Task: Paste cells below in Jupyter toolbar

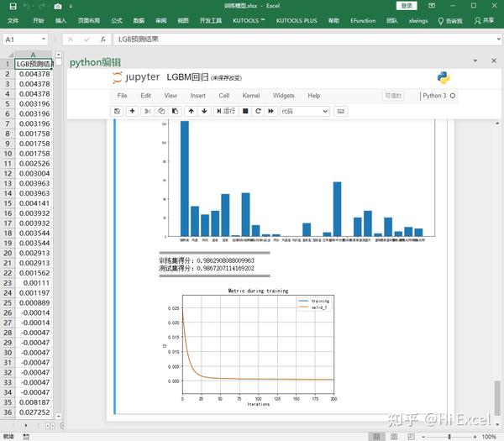Action: [176, 111]
